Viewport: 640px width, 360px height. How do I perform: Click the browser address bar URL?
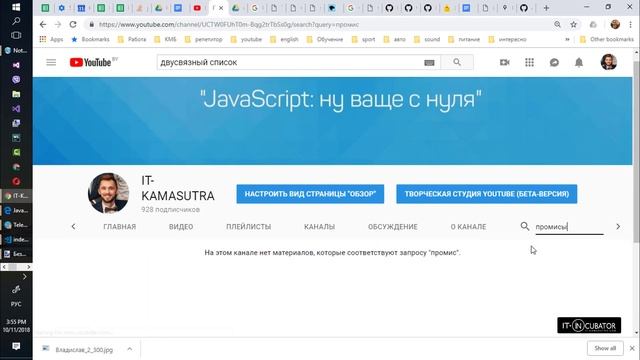coord(229,24)
